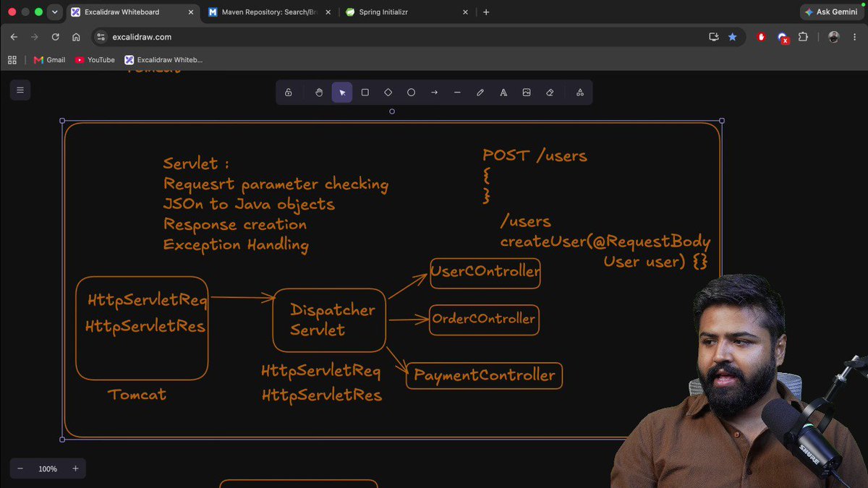The height and width of the screenshot is (488, 868).
Task: Open the YouTube bookmark
Action: (95, 60)
